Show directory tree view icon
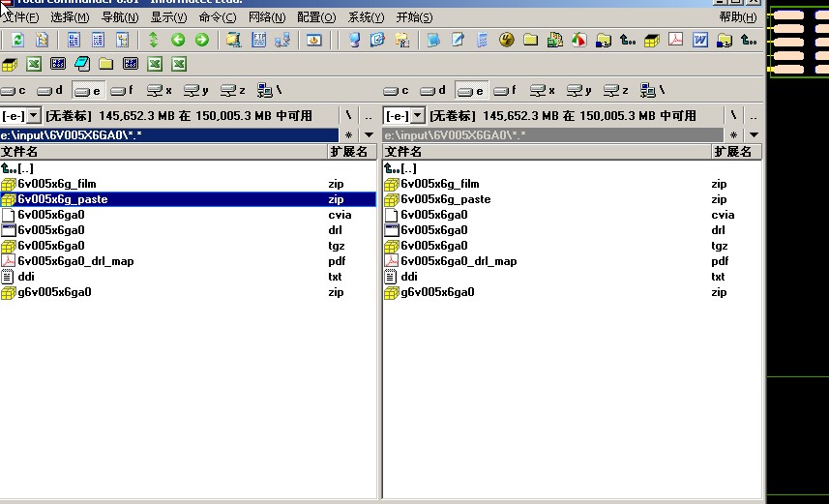This screenshot has height=504, width=829. coord(123,40)
